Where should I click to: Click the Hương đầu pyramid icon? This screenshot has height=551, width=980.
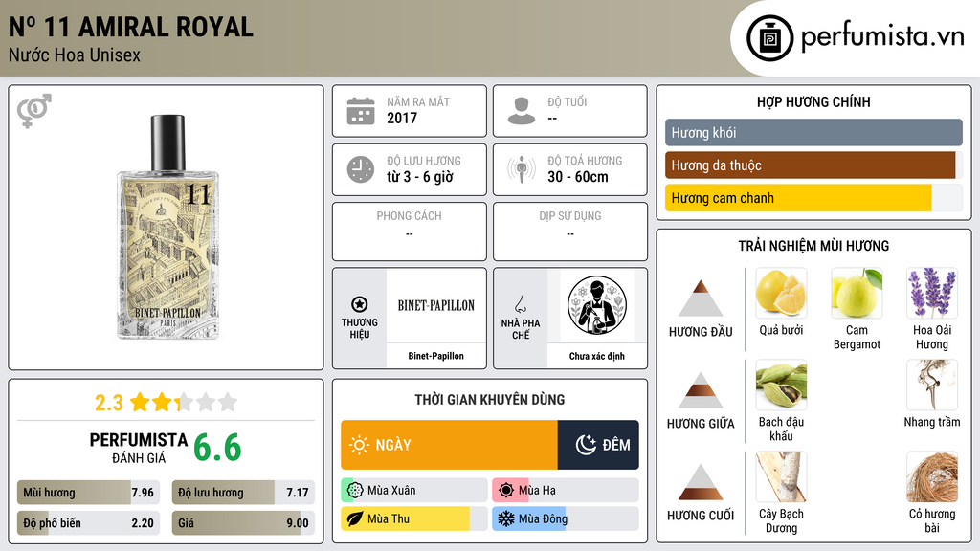(x=701, y=298)
